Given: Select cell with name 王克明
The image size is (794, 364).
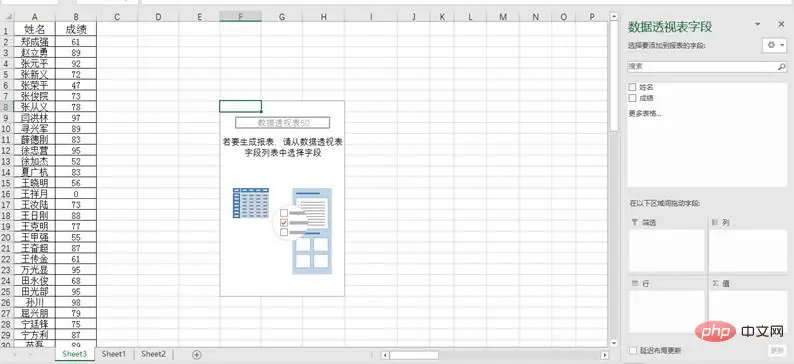Looking at the screenshot, I should click(x=35, y=226).
